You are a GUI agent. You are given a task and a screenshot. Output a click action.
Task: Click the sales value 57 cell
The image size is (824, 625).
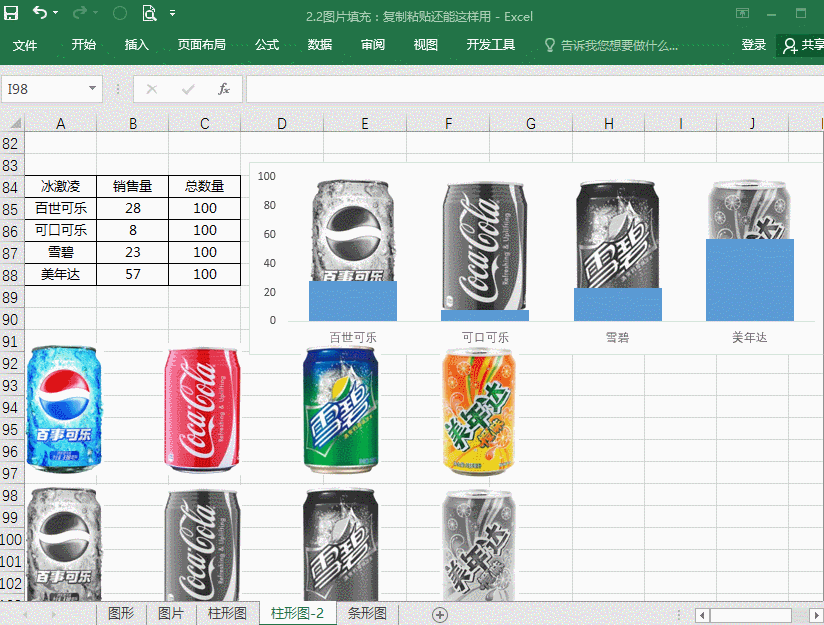(x=132, y=274)
